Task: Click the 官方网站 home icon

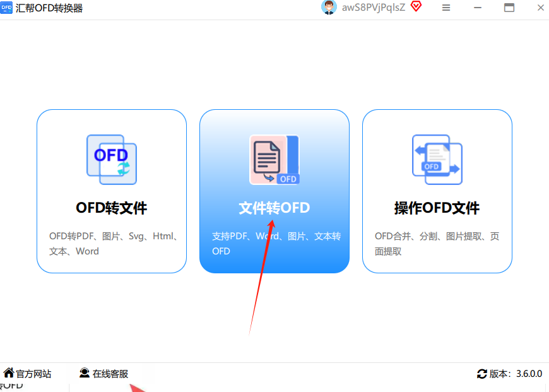Action: click(x=9, y=372)
